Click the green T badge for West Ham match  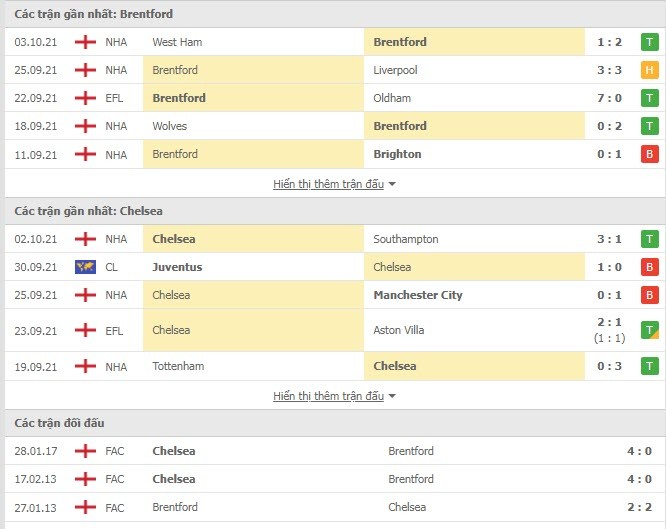click(649, 42)
